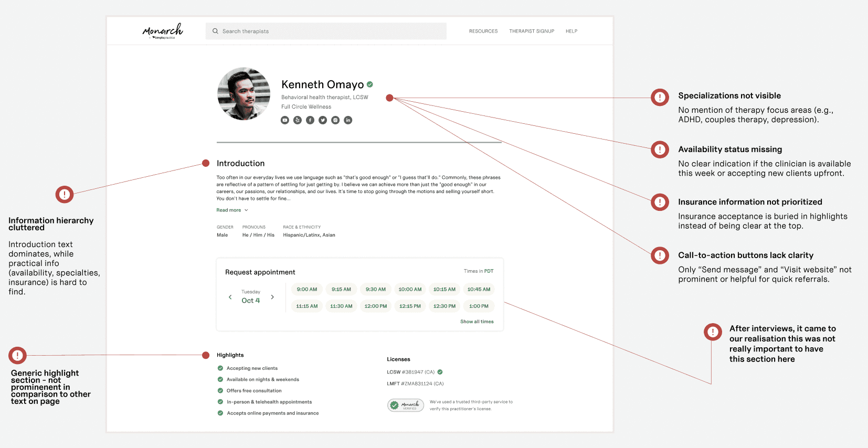The image size is (868, 448).
Task: Select the 11:15 AM time slot
Action: pyautogui.click(x=307, y=306)
